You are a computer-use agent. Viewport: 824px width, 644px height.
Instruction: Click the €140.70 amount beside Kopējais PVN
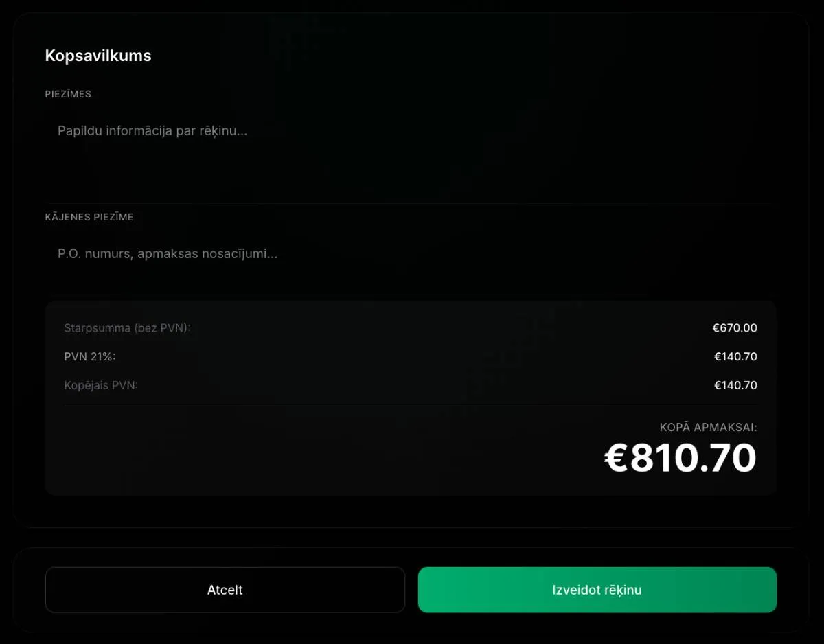pos(735,385)
